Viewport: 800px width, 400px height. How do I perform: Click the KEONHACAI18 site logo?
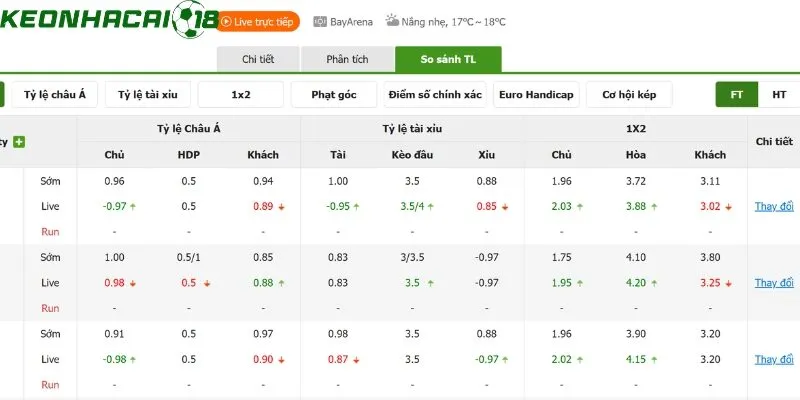coord(109,20)
